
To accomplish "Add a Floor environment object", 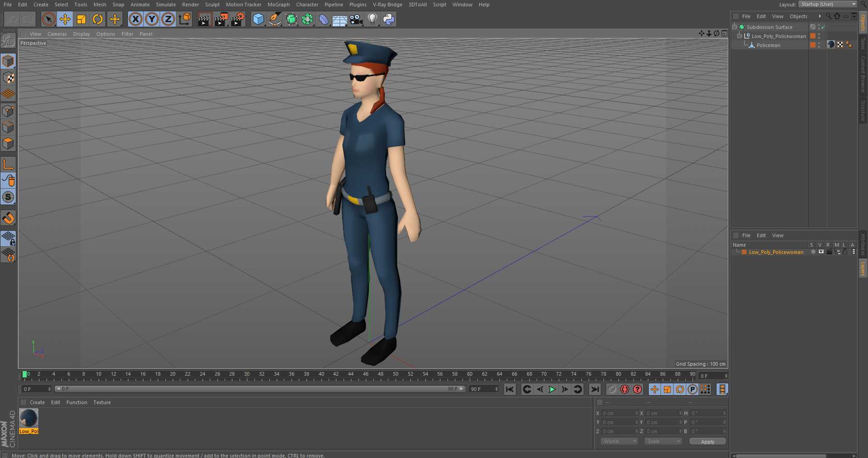I will [x=340, y=19].
